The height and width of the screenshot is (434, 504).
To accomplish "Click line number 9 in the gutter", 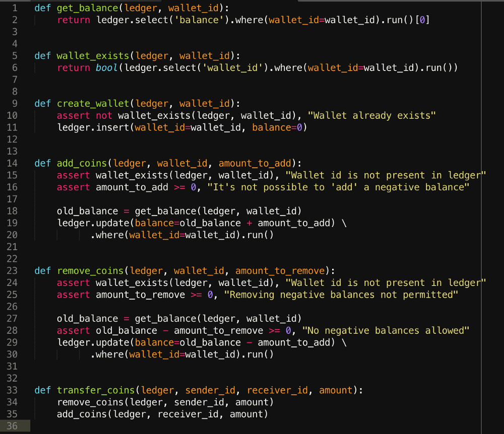I will (x=15, y=104).
